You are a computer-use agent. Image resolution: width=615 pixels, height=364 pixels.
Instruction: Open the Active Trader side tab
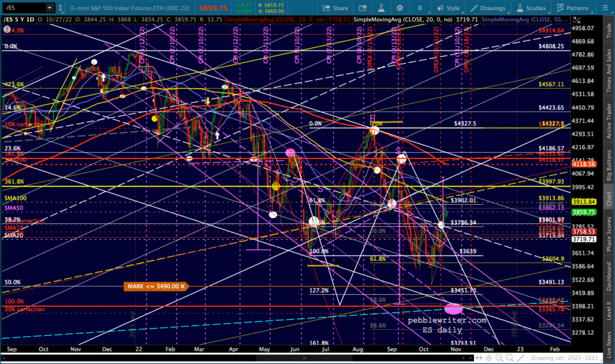click(x=609, y=121)
